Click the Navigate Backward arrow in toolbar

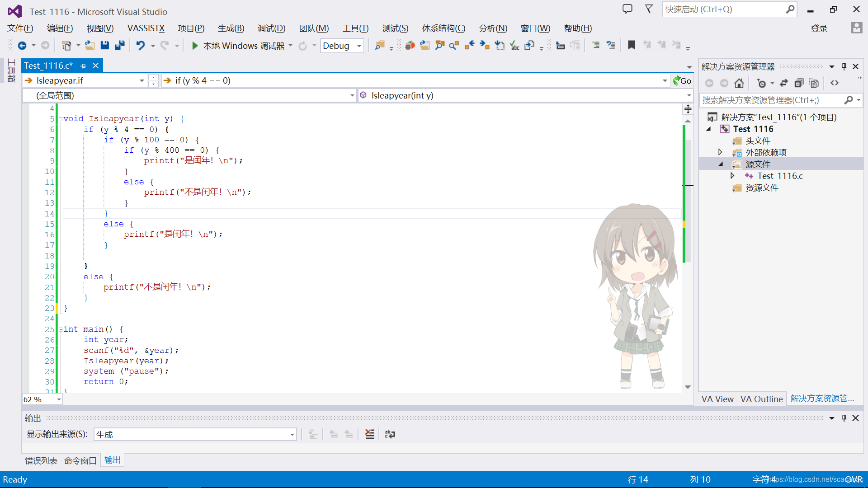22,46
